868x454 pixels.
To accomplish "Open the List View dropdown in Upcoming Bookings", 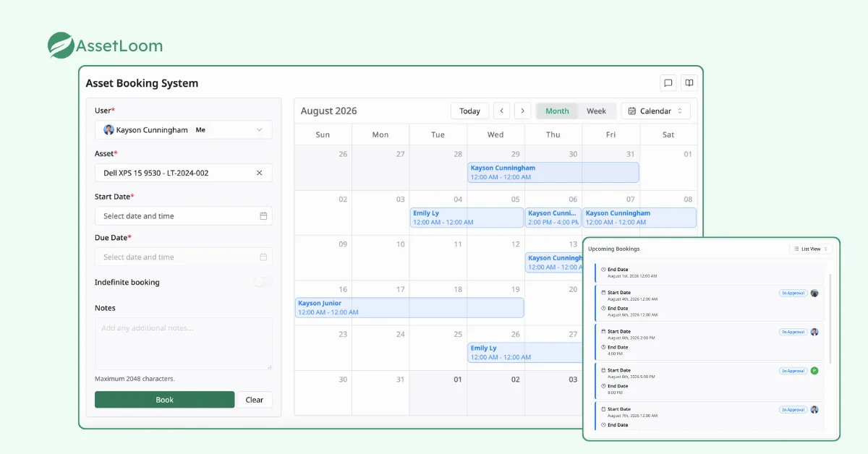I will pos(811,249).
